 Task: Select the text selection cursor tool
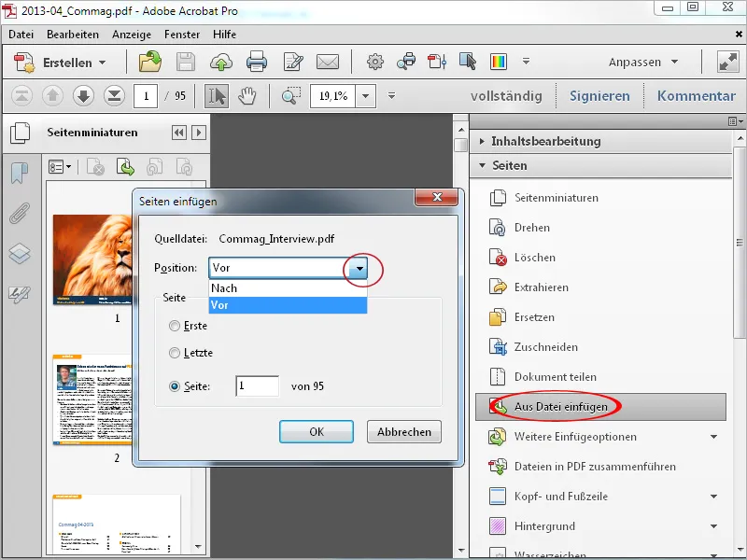tap(217, 96)
